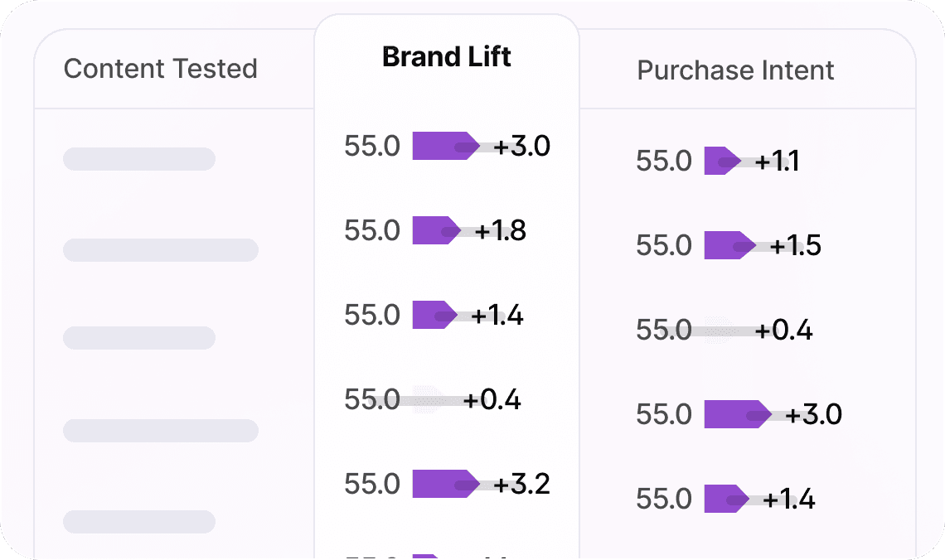Click the fifth Content Tested placeholder row
The image size is (945, 560).
139,522
